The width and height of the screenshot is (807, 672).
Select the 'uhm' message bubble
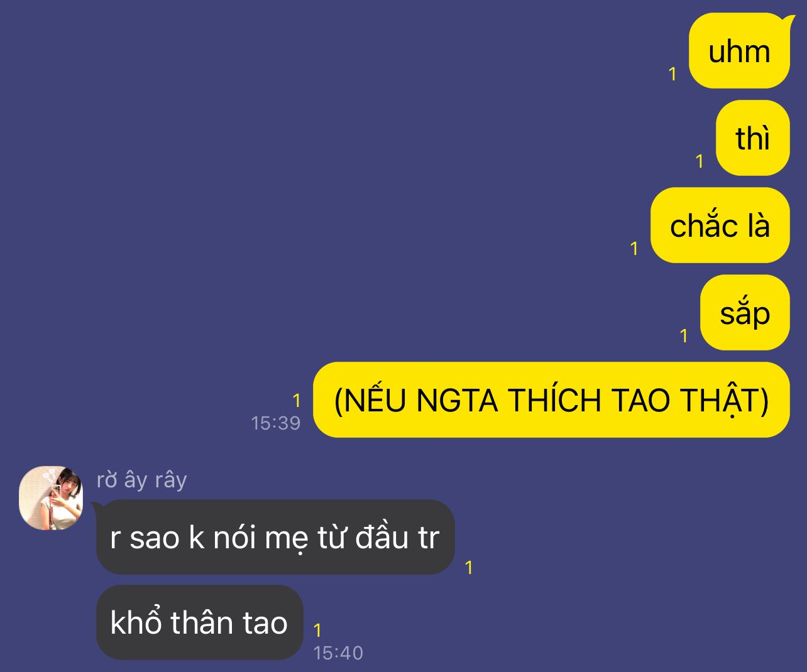click(739, 51)
